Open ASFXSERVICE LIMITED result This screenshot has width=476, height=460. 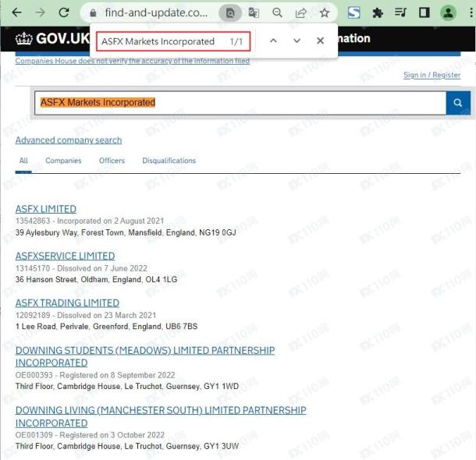(x=65, y=256)
